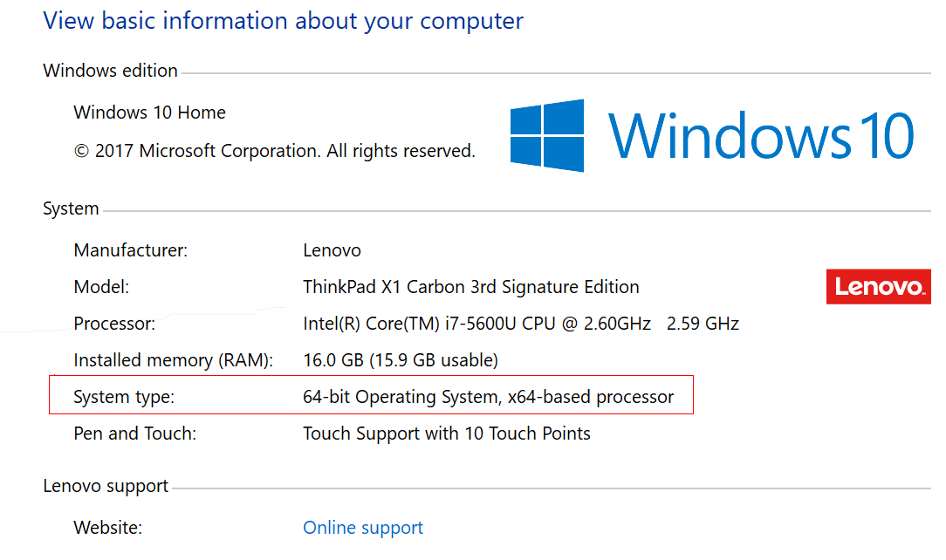Click the ThinkPad X1 Carbon model value

471,287
